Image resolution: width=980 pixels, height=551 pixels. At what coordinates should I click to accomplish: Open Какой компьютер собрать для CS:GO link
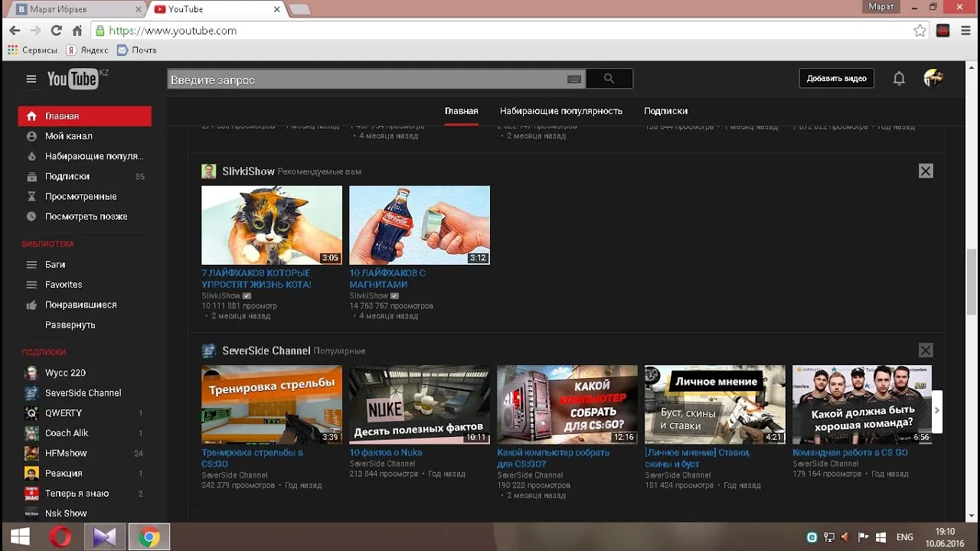click(554, 458)
